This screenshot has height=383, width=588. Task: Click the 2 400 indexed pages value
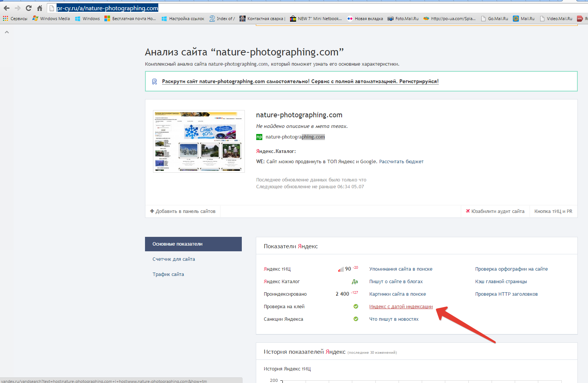tap(342, 294)
